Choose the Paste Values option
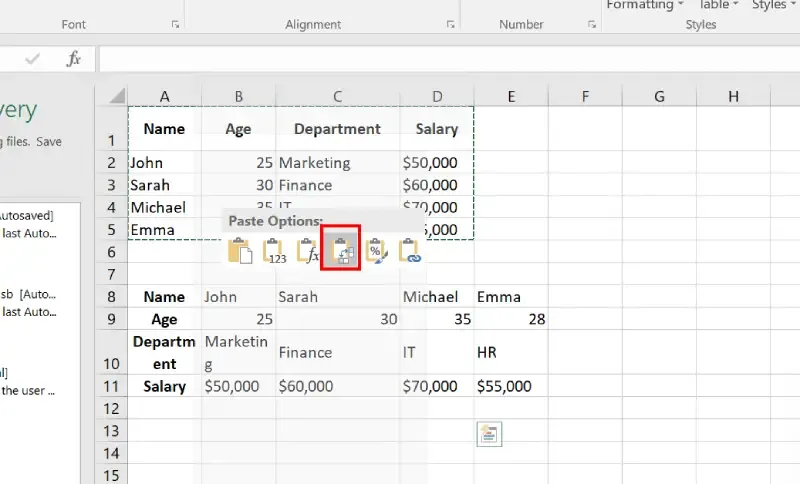 click(x=274, y=251)
